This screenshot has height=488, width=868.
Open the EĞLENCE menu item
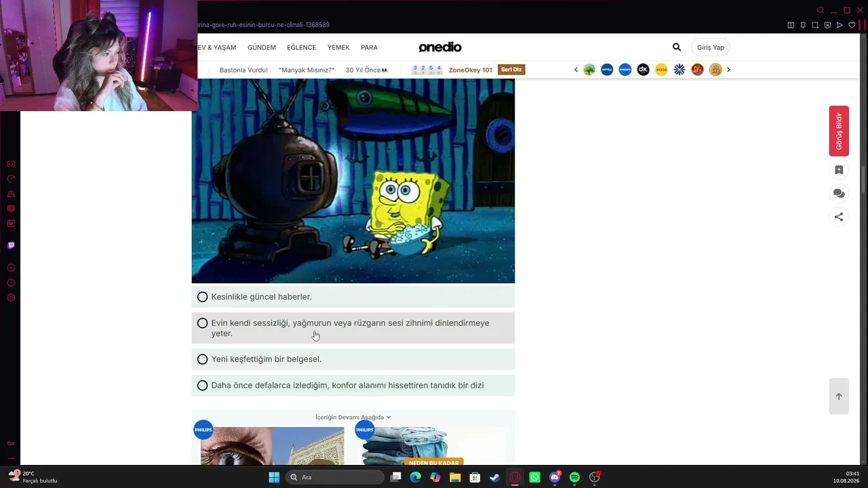point(301,47)
